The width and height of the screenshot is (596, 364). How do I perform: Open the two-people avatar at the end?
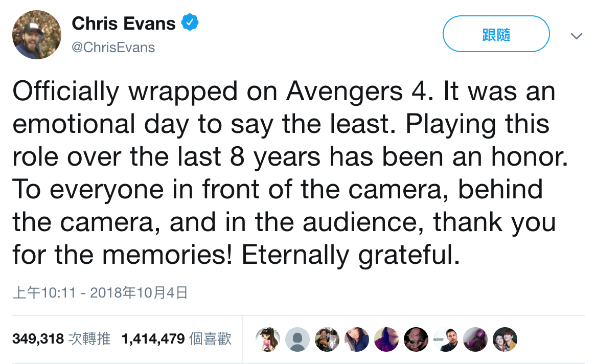[x=505, y=339]
